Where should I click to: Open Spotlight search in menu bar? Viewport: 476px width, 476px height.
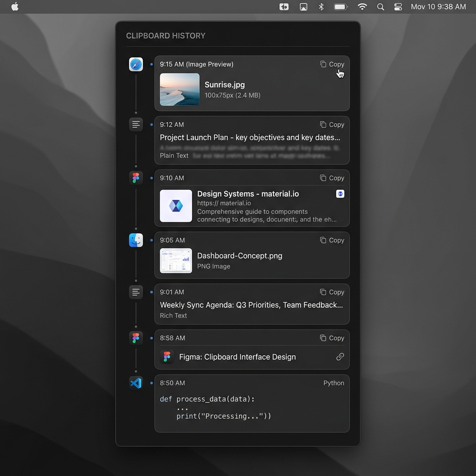(380, 7)
